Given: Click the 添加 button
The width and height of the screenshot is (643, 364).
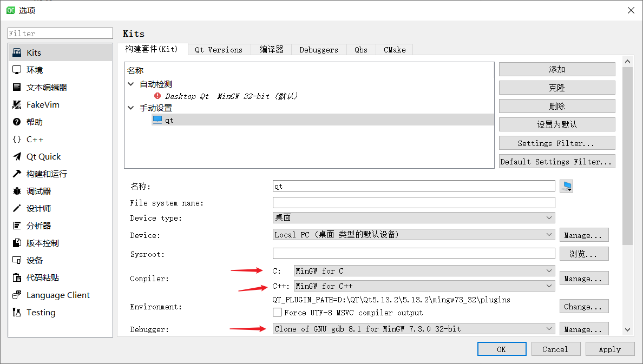Looking at the screenshot, I should point(557,69).
